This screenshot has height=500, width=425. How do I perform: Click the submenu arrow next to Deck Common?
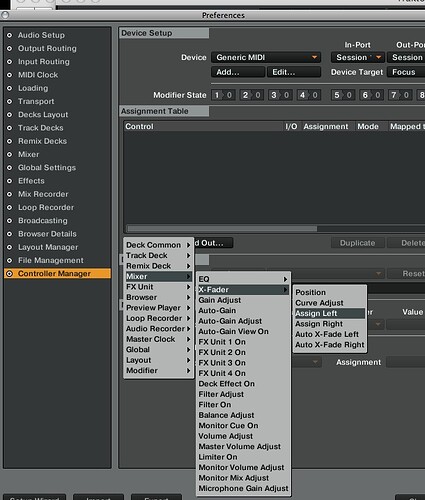pos(188,245)
